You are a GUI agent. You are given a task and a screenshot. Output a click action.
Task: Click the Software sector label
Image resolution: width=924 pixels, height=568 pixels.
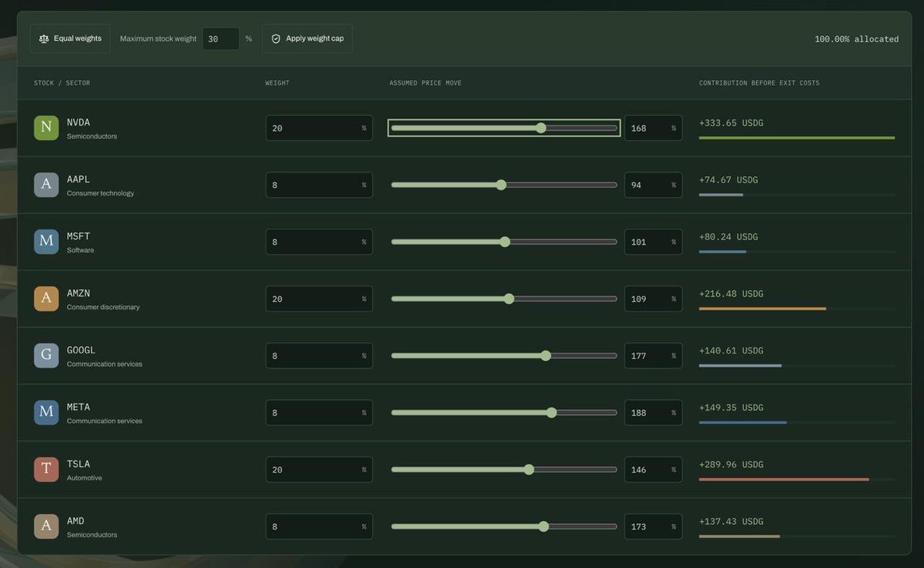(80, 250)
